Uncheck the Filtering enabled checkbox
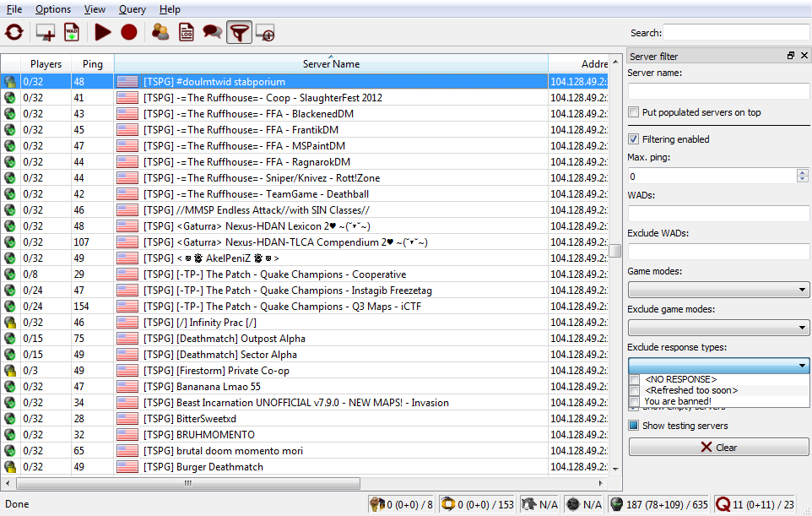 click(x=634, y=139)
